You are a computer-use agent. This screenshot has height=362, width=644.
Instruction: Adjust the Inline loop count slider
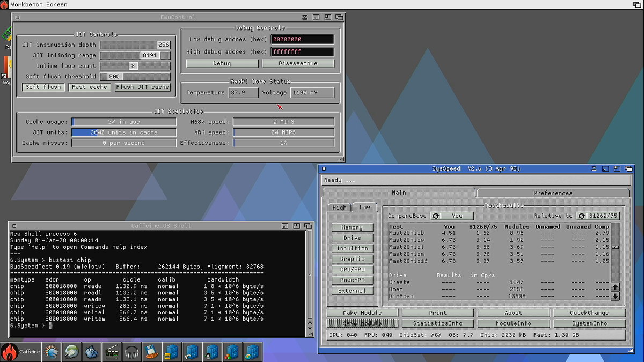[x=135, y=66]
